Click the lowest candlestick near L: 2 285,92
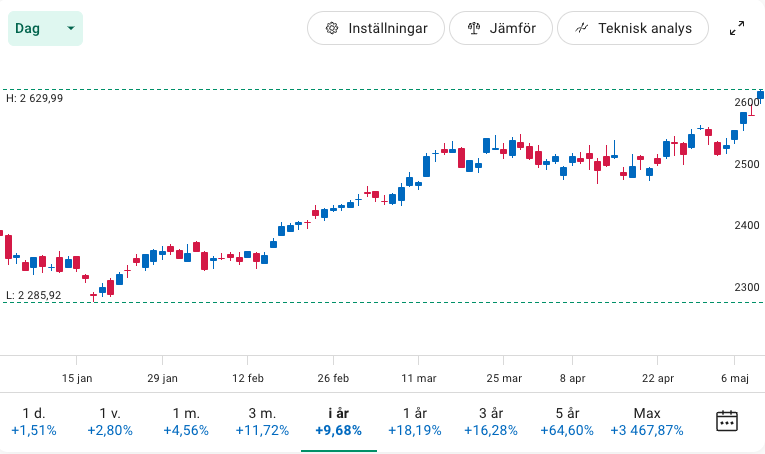Screen dimensions: 765x454 tap(93, 295)
